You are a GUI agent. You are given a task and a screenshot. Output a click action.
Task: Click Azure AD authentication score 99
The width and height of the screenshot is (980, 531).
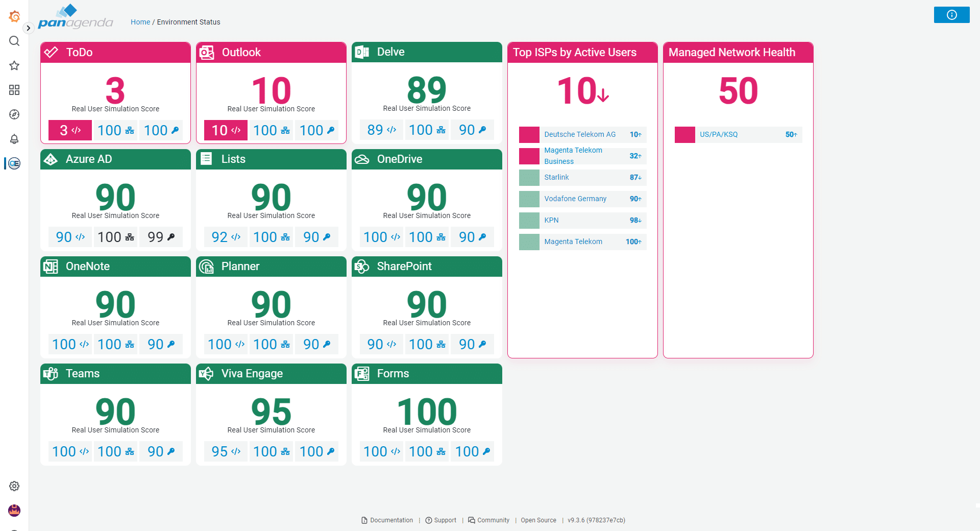tap(161, 237)
